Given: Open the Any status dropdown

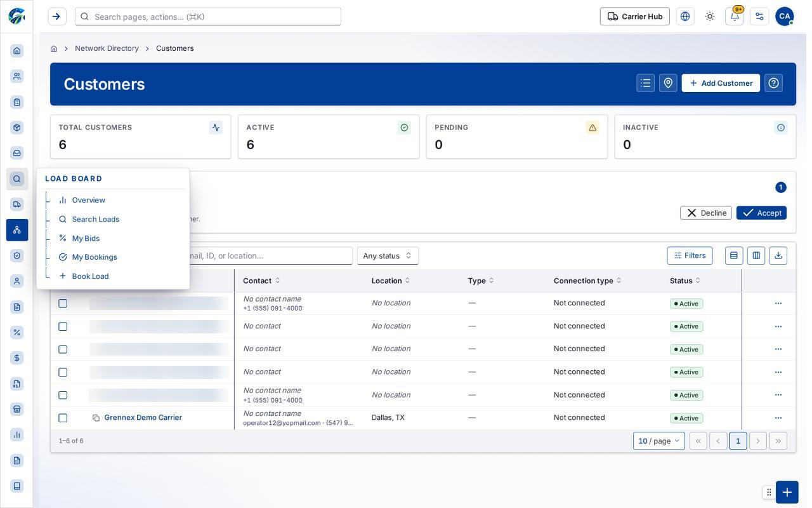Looking at the screenshot, I should click(x=388, y=256).
